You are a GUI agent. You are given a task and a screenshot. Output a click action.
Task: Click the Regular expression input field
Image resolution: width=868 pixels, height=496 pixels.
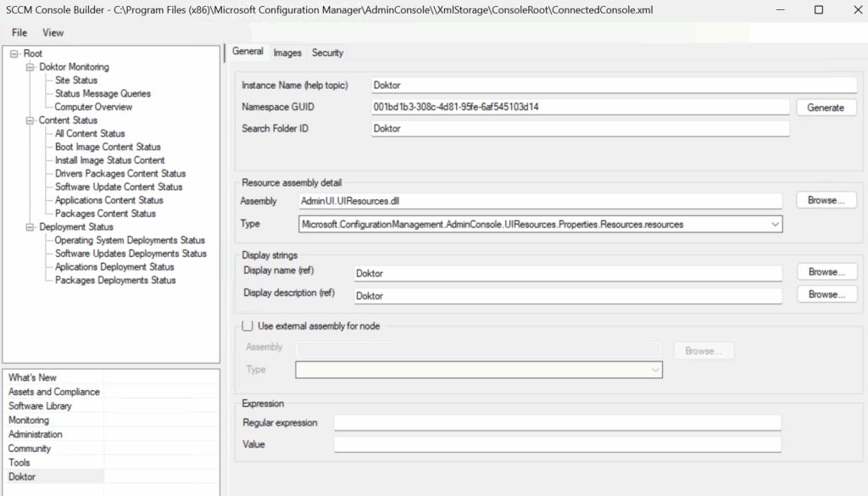pyautogui.click(x=557, y=422)
